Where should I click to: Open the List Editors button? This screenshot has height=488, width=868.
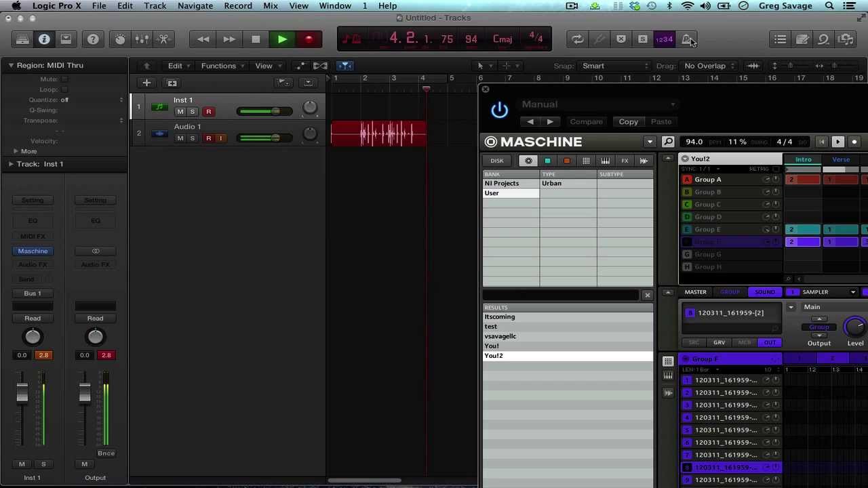click(x=781, y=39)
